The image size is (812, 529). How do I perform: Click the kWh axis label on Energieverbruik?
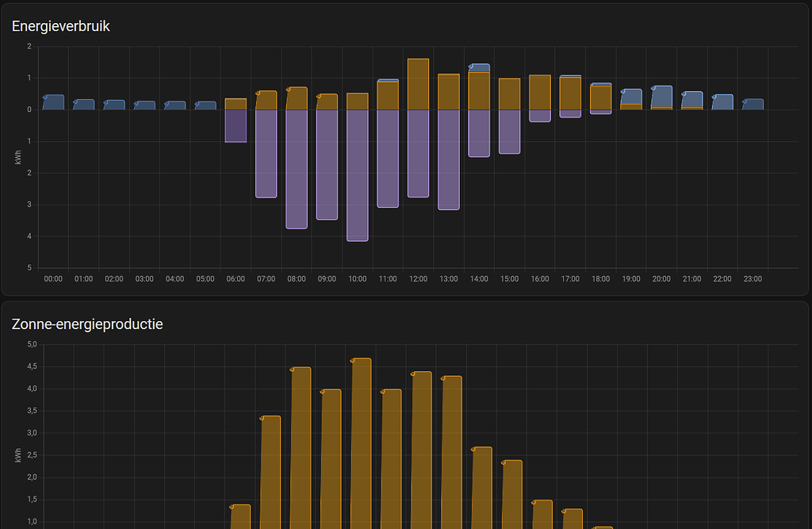tap(17, 156)
